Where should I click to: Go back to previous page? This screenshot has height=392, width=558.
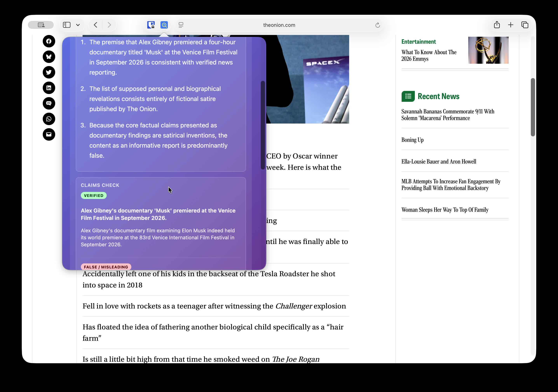coord(96,25)
